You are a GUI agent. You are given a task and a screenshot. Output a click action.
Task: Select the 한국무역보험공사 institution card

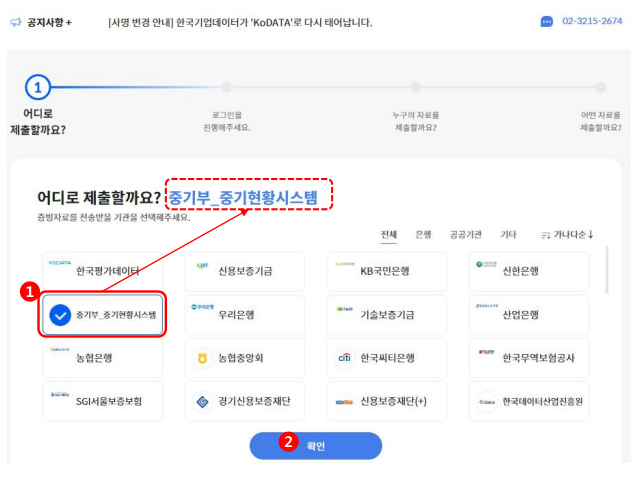[x=529, y=358]
